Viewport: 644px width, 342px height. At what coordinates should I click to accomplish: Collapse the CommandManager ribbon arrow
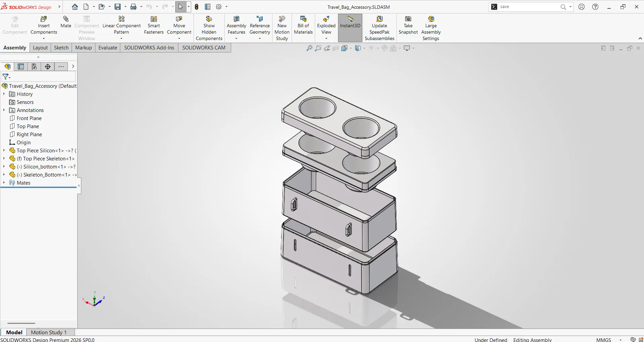(640, 38)
